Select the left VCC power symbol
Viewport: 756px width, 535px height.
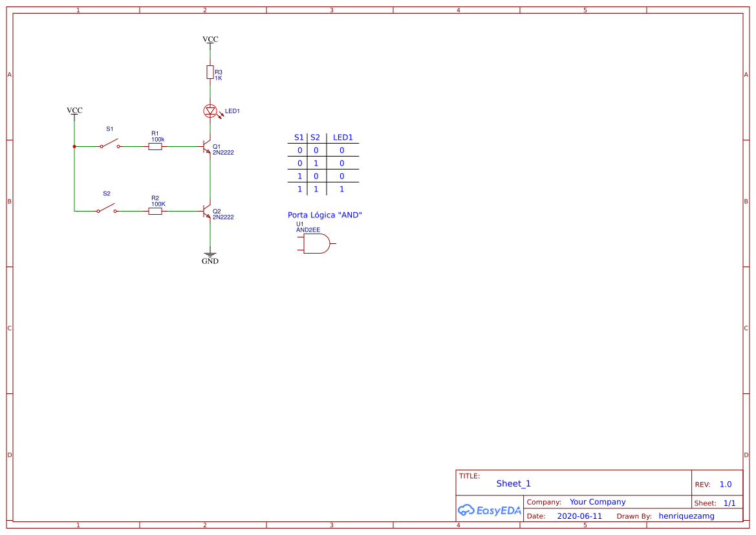(74, 111)
